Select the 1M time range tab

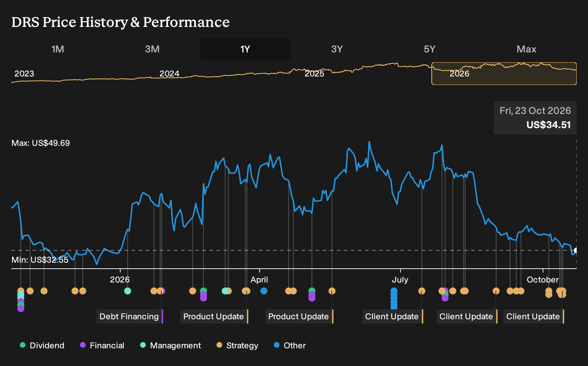58,49
